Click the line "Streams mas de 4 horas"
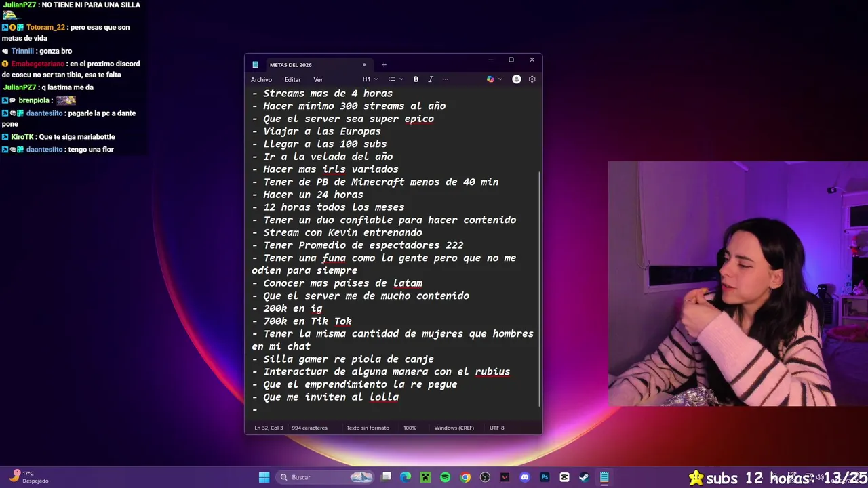The width and height of the screenshot is (868, 488). (x=321, y=94)
